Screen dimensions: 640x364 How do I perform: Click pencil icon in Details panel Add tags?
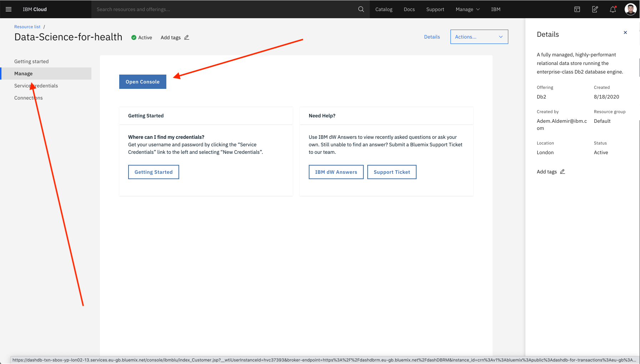point(563,172)
